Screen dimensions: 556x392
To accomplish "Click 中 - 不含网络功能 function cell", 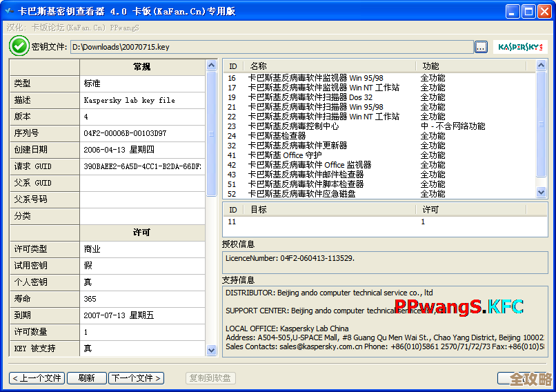I will 453,126.
